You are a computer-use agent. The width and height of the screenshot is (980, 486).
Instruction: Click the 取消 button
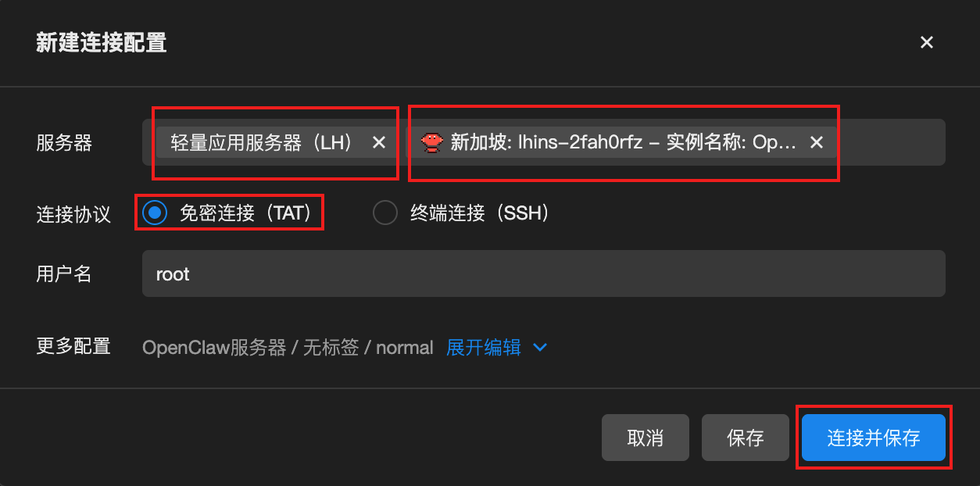pyautogui.click(x=646, y=438)
